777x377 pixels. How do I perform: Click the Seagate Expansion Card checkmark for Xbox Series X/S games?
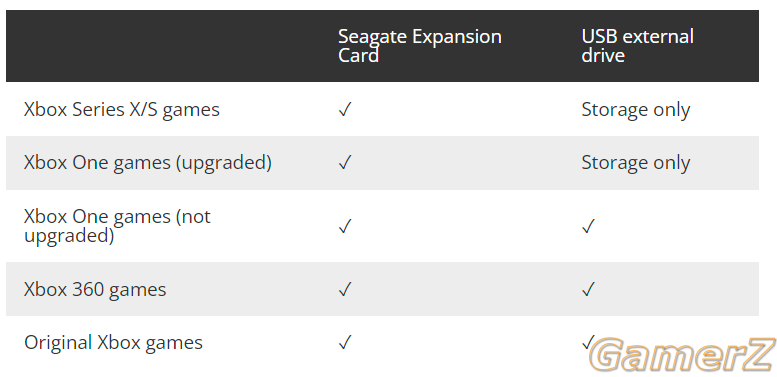tap(345, 109)
